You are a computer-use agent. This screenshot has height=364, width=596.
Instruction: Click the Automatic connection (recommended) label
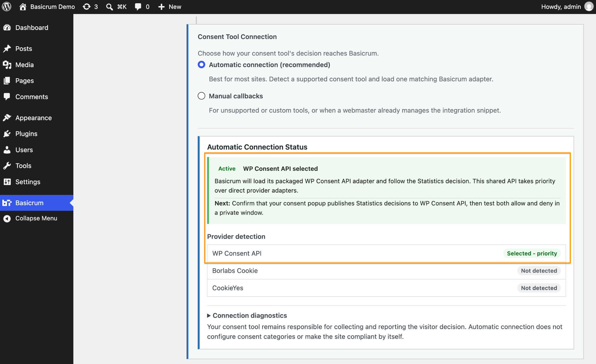coord(269,65)
